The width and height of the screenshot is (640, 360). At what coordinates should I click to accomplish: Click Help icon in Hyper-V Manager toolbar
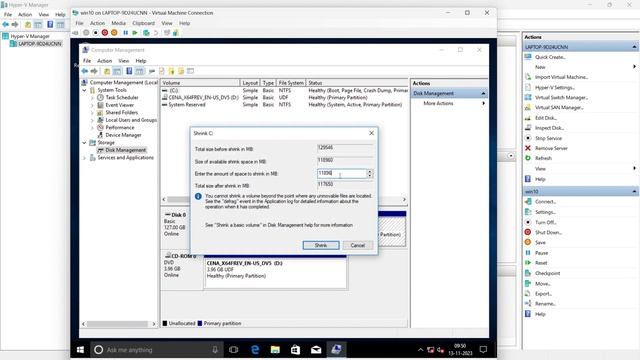click(x=50, y=24)
